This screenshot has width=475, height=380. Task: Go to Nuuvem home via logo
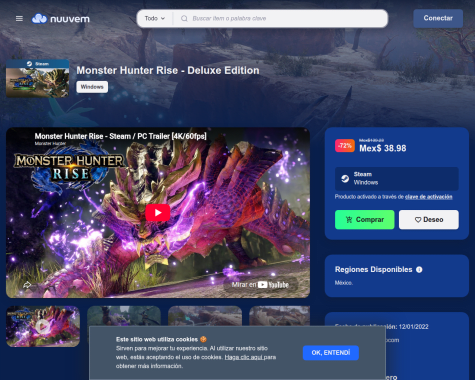click(x=61, y=19)
